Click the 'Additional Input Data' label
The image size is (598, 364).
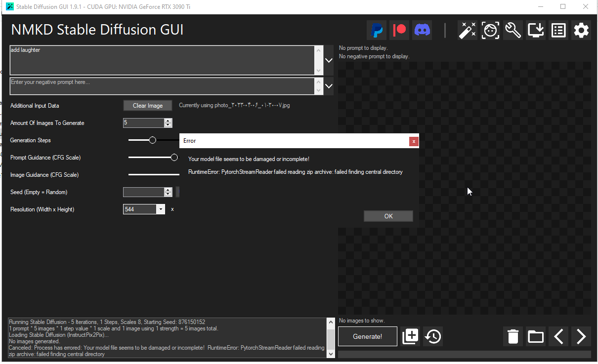(x=35, y=106)
